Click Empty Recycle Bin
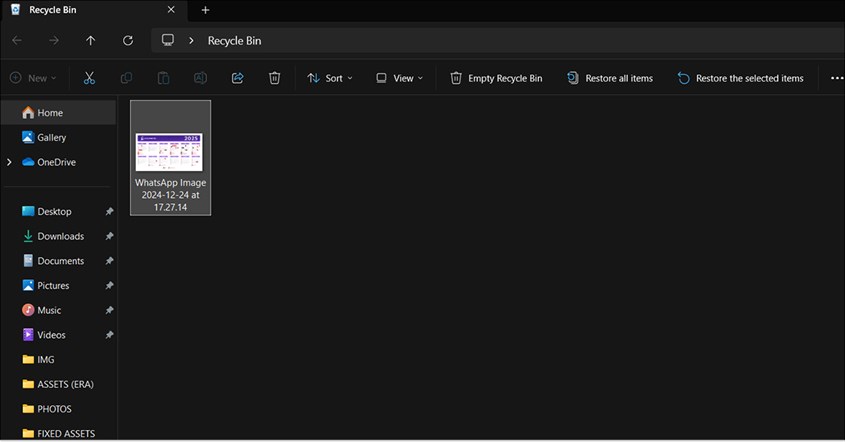This screenshot has width=845, height=442. pos(496,78)
